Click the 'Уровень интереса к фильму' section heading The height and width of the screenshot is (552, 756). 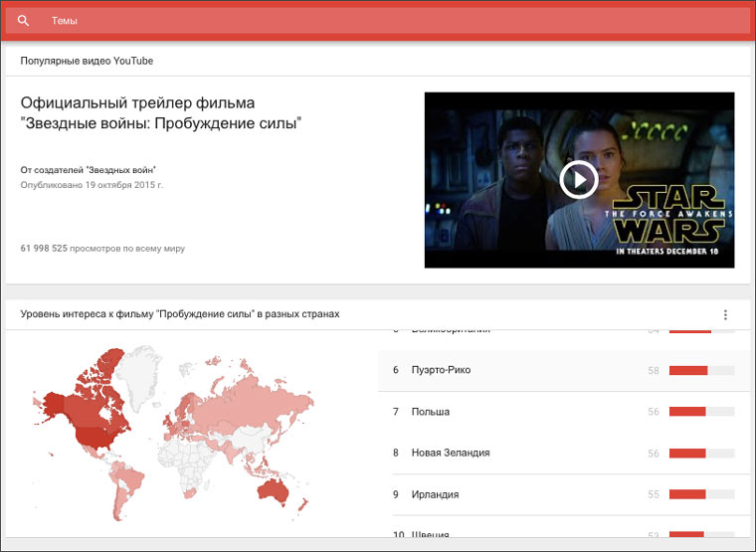(x=180, y=314)
